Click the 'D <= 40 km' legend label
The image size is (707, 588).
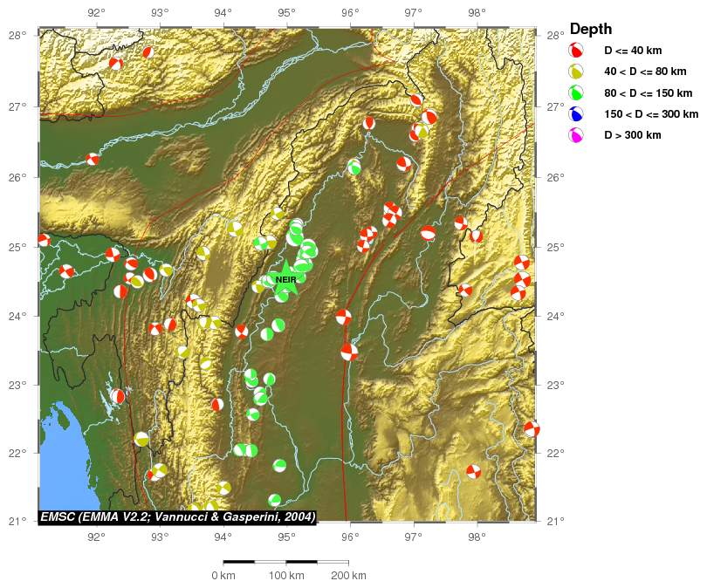[633, 51]
